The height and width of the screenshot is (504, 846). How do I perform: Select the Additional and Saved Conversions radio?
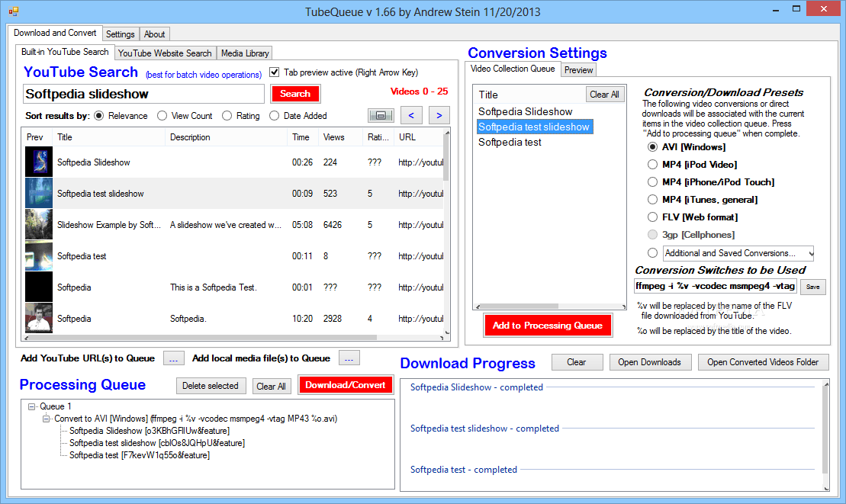tap(652, 253)
